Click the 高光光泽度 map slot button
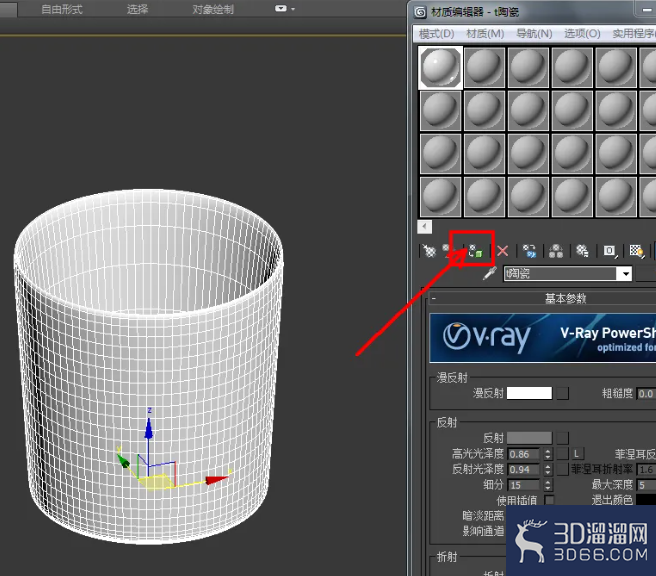 [x=562, y=454]
